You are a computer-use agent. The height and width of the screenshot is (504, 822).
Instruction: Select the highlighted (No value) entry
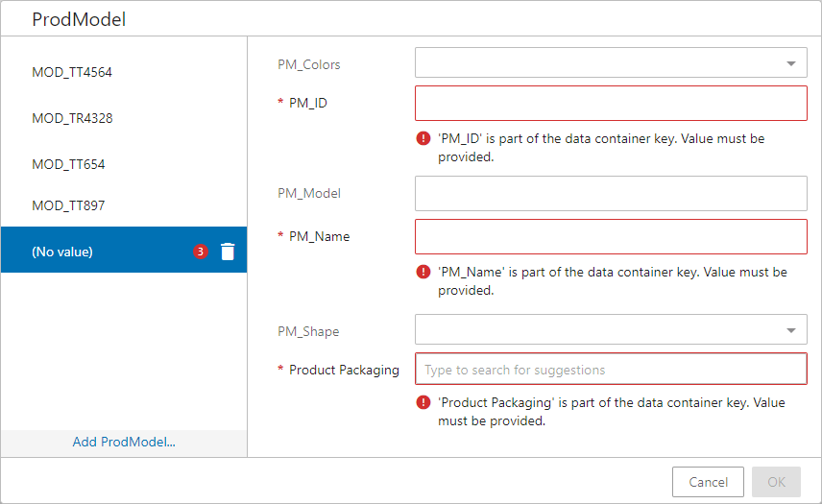pyautogui.click(x=124, y=250)
